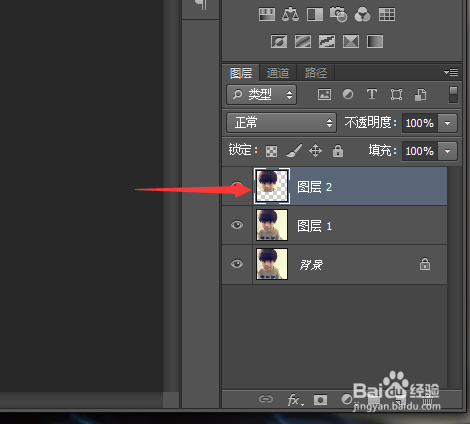The width and height of the screenshot is (470, 424).
Task: Switch to the 路径 tab
Action: click(316, 73)
